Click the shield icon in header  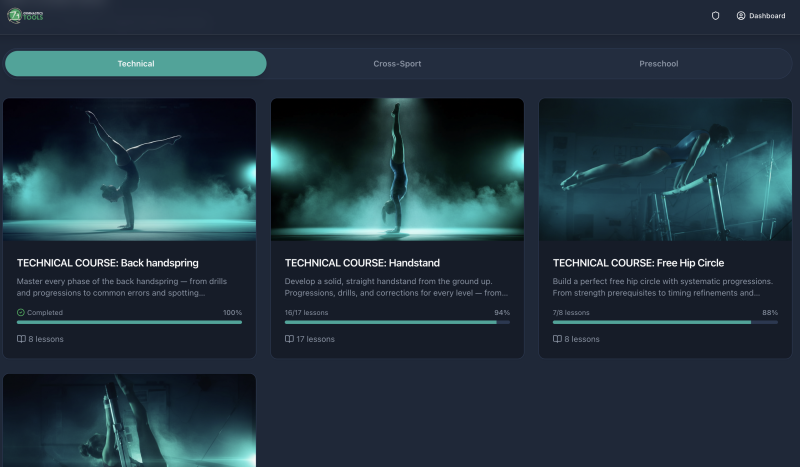715,16
